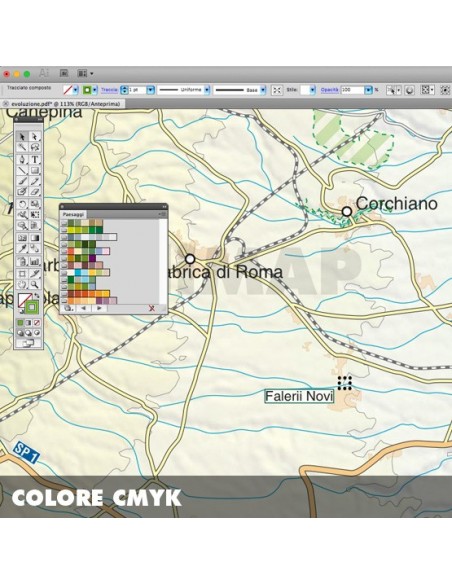Select the Rectangle tool
The height and width of the screenshot is (584, 452).
35,171
